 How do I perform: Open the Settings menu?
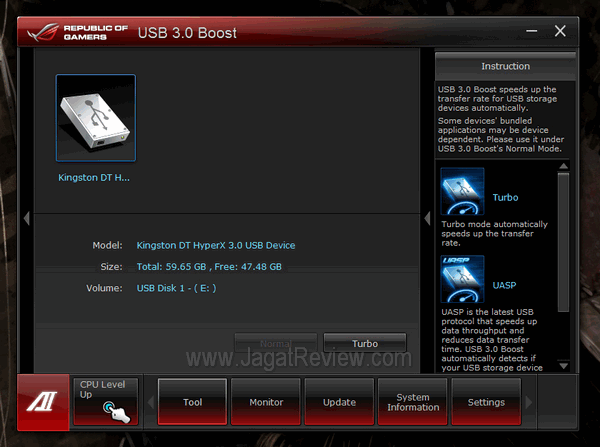[486, 402]
